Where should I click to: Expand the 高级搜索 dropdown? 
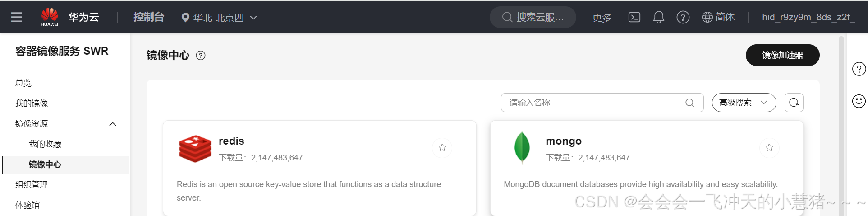[744, 103]
